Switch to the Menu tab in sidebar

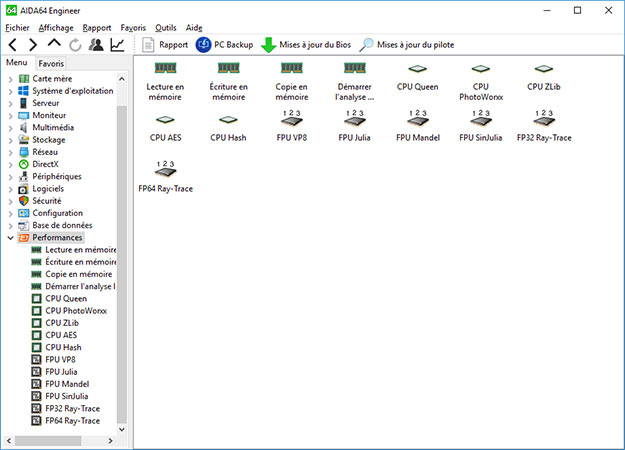tap(17, 63)
